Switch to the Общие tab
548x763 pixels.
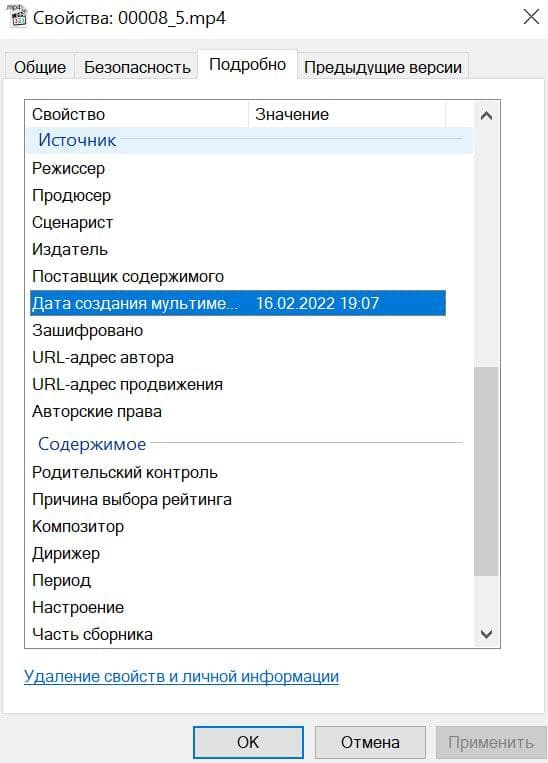tap(40, 67)
